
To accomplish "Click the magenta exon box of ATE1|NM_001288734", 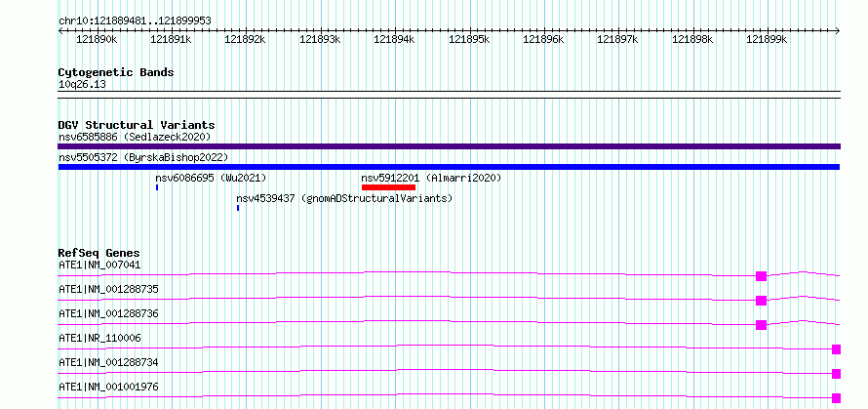I will coord(837,374).
